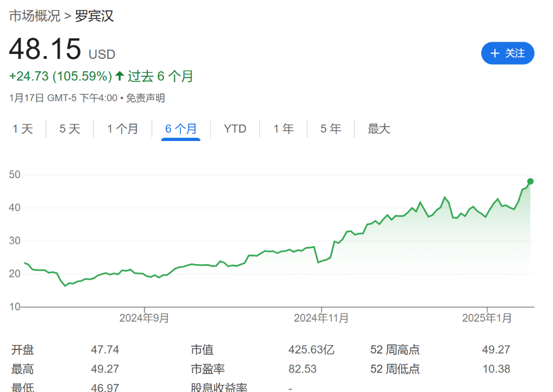Switch to the 1天 time range
Screen dimensions: 553x392
point(23,129)
